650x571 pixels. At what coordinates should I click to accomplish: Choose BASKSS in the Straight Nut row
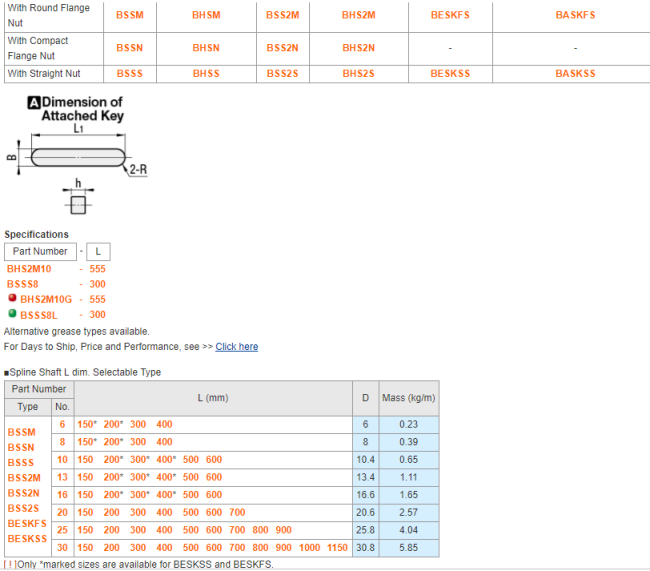click(575, 74)
